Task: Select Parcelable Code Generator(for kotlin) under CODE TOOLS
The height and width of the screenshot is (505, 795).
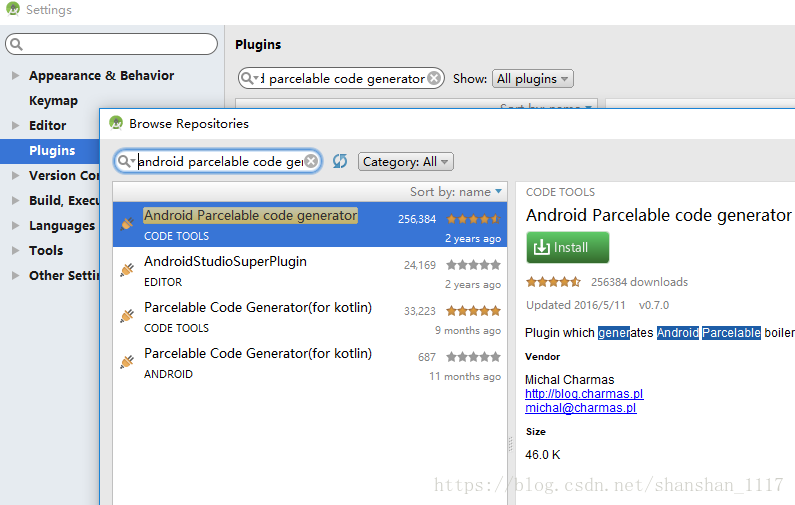Action: [x=310, y=317]
